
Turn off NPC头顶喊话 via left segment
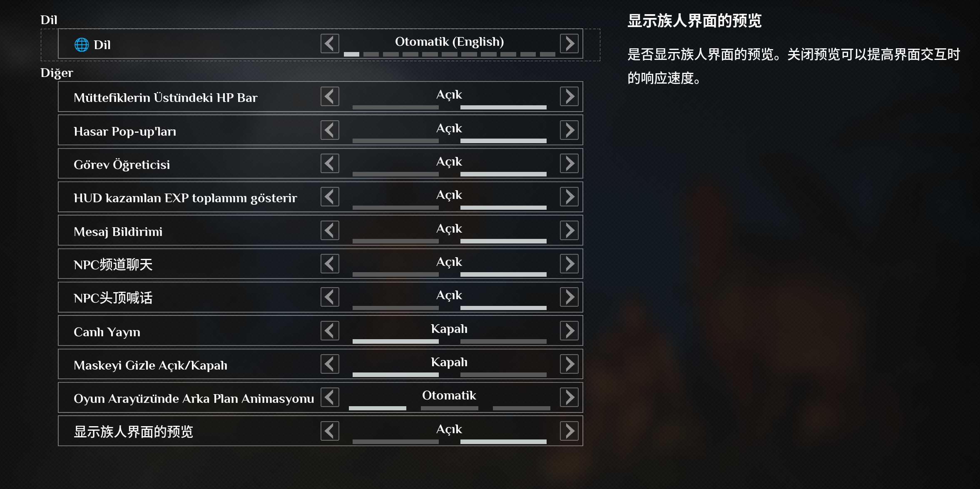[395, 308]
